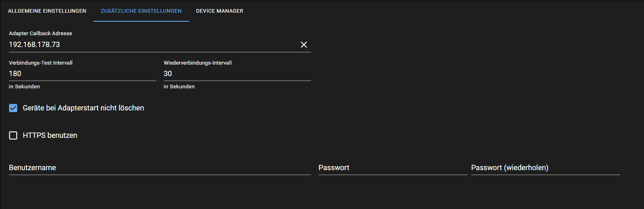This screenshot has height=209, width=644.
Task: Click into the Benutzername field
Action: pyautogui.click(x=159, y=168)
